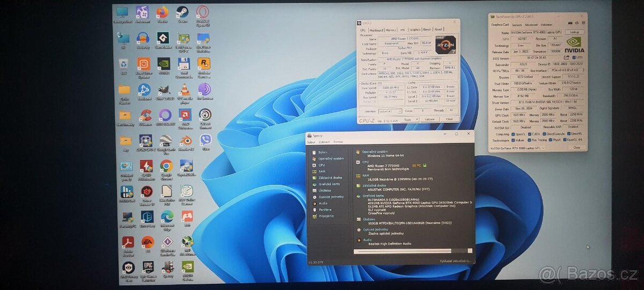Screen dimensions: 644x290
Task: Share BIOS version icon in GPU-Z
Action: point(567,57)
